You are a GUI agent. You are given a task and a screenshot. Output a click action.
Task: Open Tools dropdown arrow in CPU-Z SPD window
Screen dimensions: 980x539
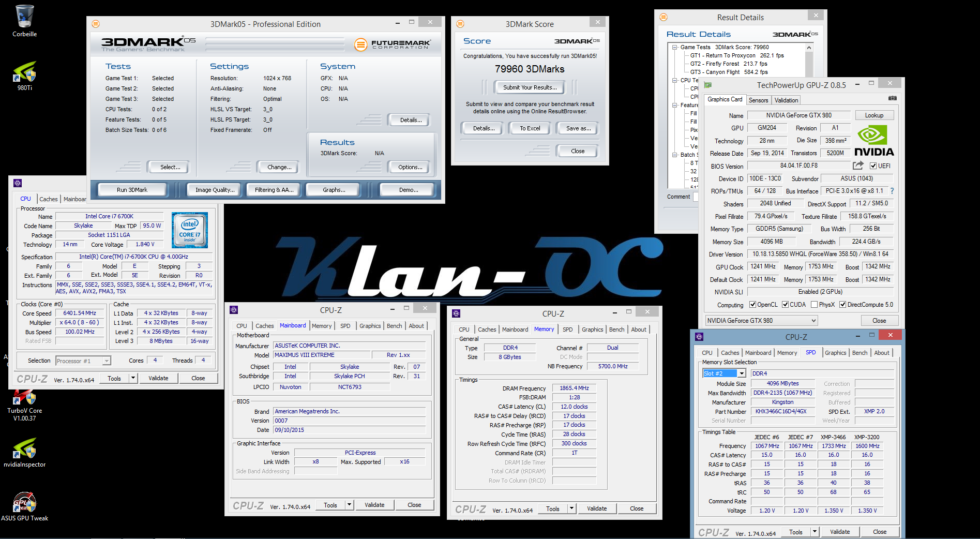pos(815,532)
